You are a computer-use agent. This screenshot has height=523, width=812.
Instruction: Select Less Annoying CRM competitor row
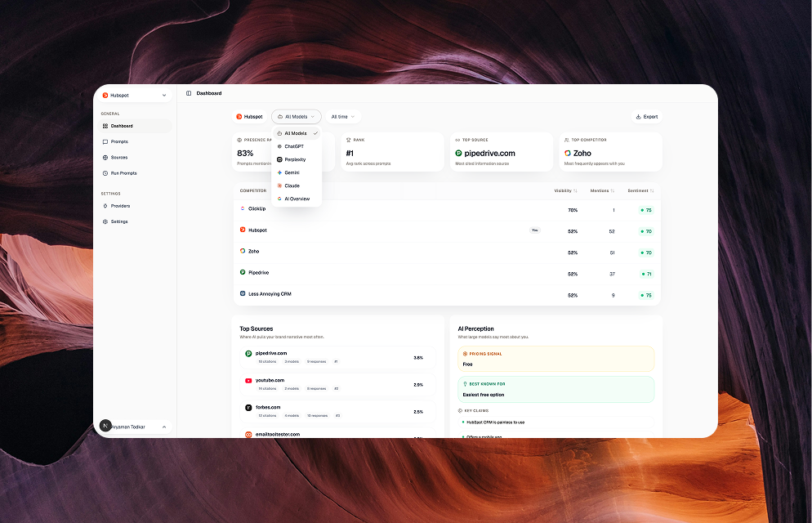447,294
